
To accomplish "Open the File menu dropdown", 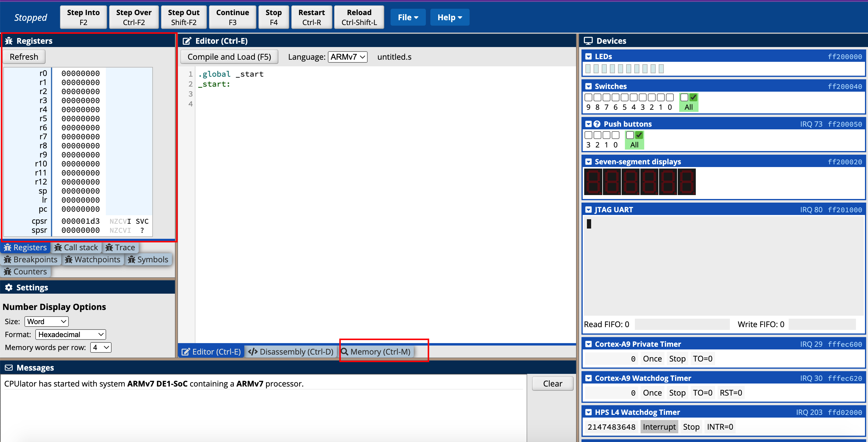I will click(408, 17).
